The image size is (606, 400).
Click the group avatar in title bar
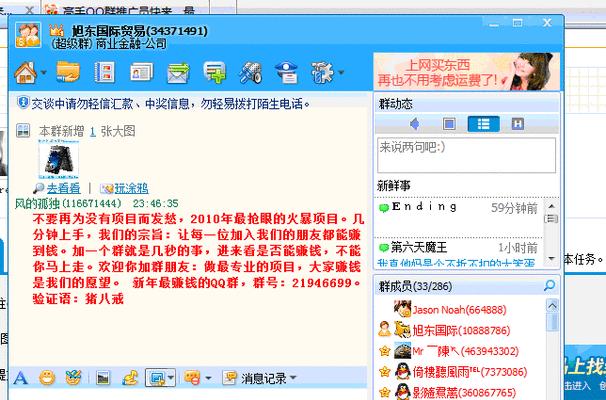click(28, 35)
